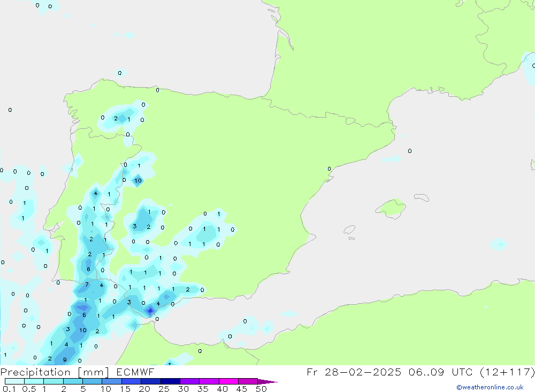Select the 10–15 mm legend swatch

click(x=112, y=381)
